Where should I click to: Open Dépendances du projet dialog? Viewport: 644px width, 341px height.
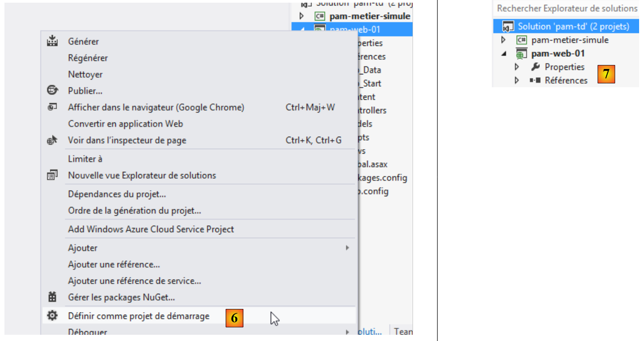[117, 194]
